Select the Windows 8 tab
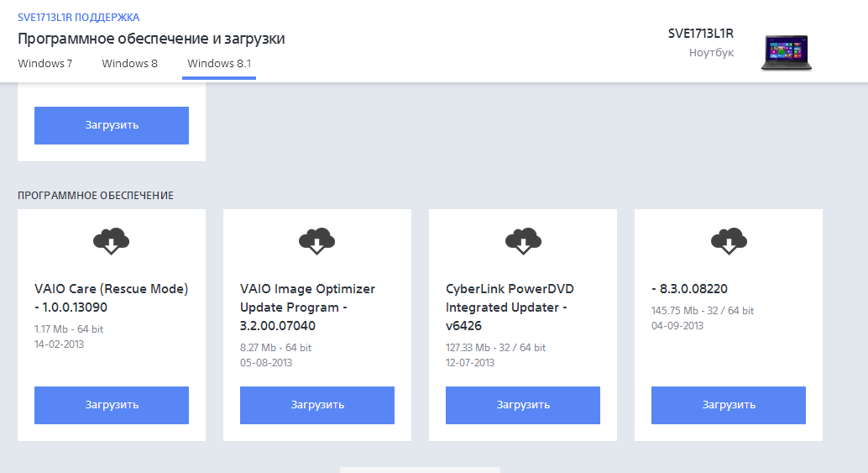This screenshot has height=473, width=868. [x=129, y=64]
